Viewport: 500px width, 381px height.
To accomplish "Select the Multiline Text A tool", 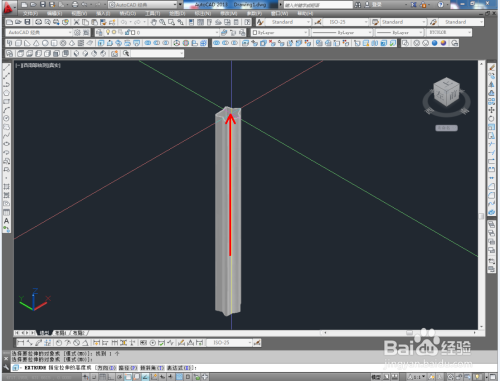I will click(6, 221).
